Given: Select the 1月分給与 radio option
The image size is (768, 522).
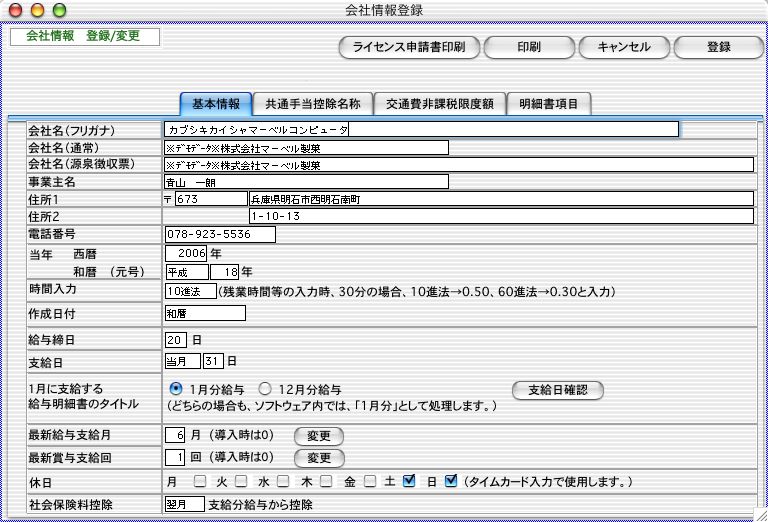Looking at the screenshot, I should pos(176,389).
